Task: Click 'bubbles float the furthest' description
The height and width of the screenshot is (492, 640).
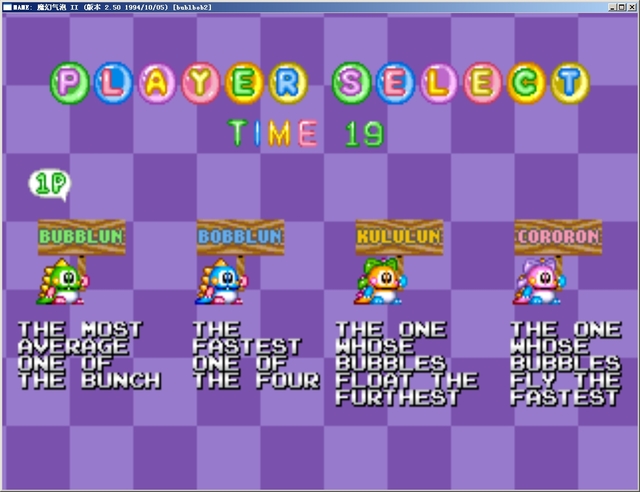Action: tap(407, 364)
